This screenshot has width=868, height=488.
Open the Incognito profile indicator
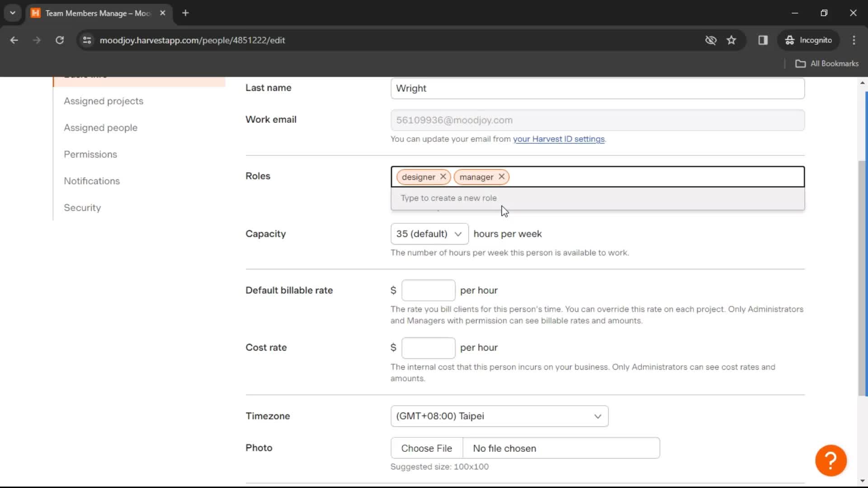(808, 40)
